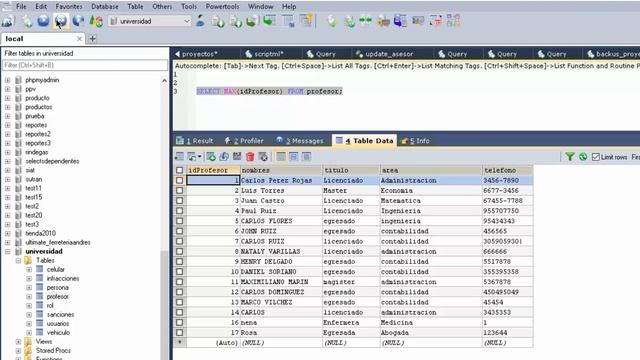Click the idProfesor column header

(x=213, y=170)
